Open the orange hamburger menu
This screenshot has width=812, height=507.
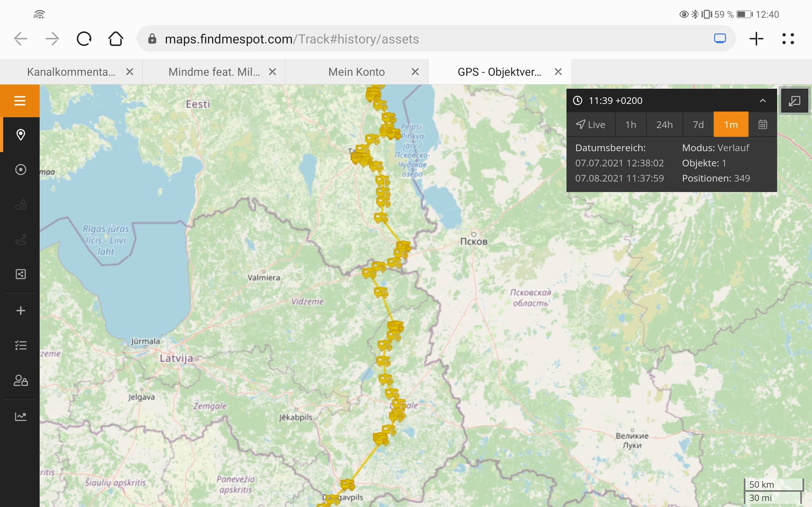[20, 100]
